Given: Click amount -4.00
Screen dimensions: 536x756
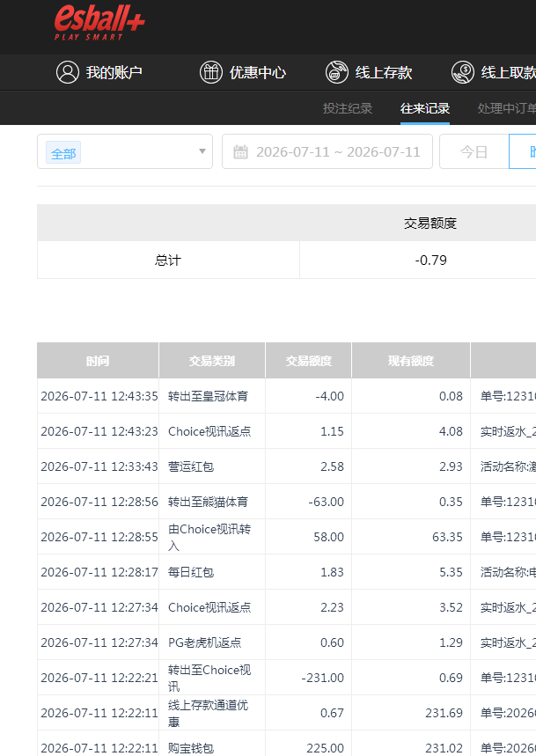Looking at the screenshot, I should tap(330, 396).
